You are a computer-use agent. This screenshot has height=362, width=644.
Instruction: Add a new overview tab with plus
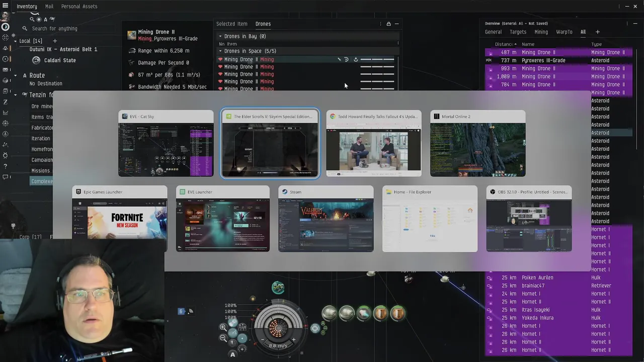click(x=598, y=32)
